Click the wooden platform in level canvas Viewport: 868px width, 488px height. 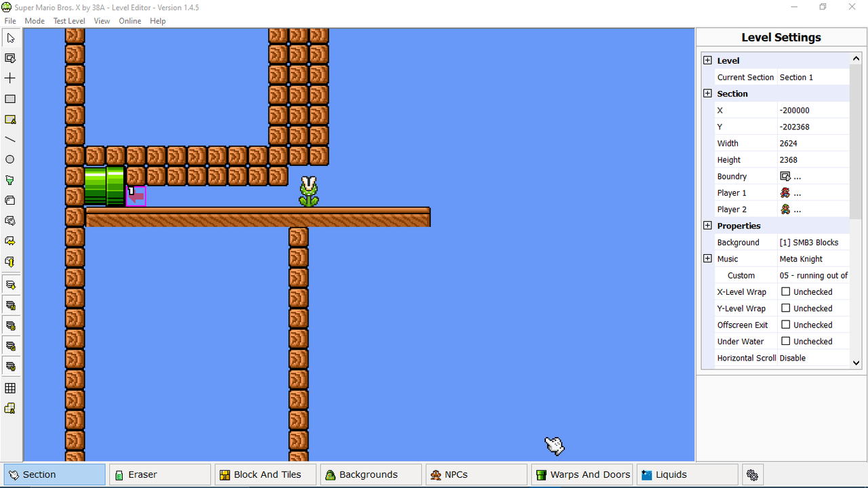click(258, 217)
